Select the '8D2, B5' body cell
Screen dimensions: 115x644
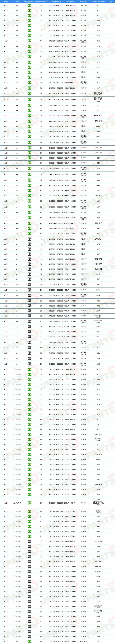click(x=84, y=5)
